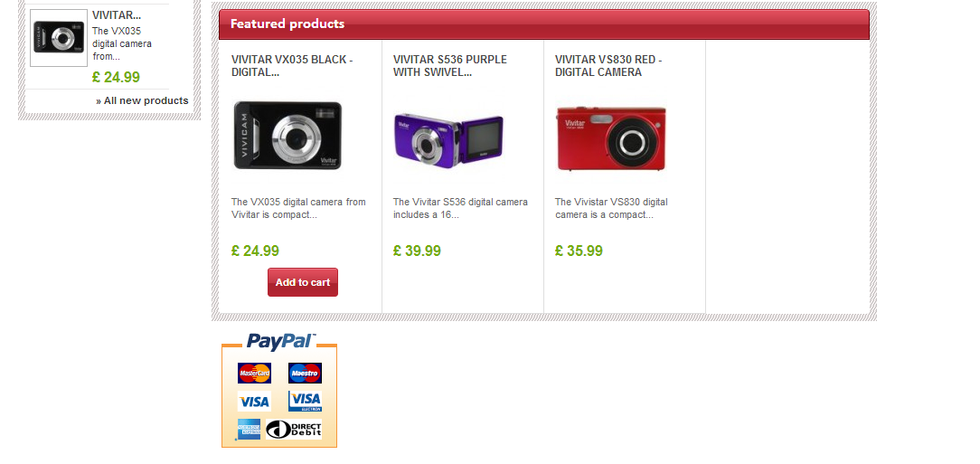View purple S536 swivel camera image
Viewport: 980px width, 464px height.
click(x=448, y=140)
